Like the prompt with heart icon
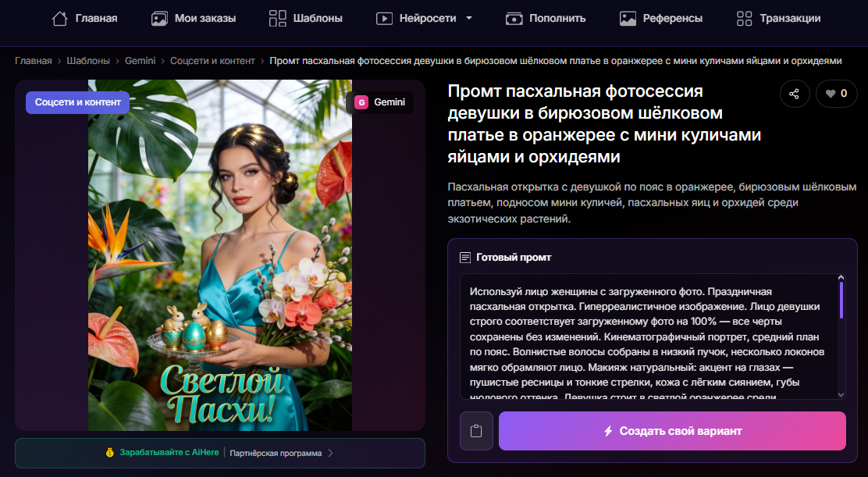This screenshot has width=868, height=477. pyautogui.click(x=836, y=94)
